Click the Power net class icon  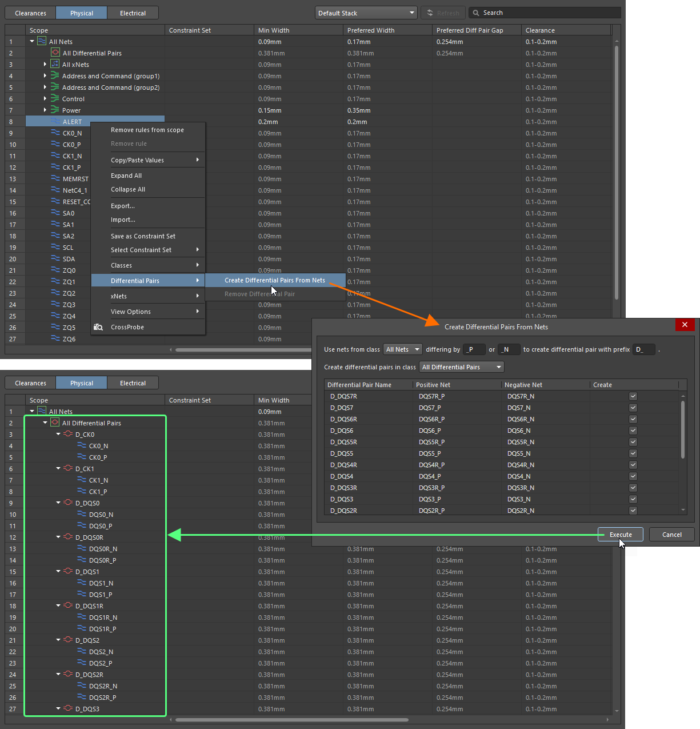click(x=55, y=110)
